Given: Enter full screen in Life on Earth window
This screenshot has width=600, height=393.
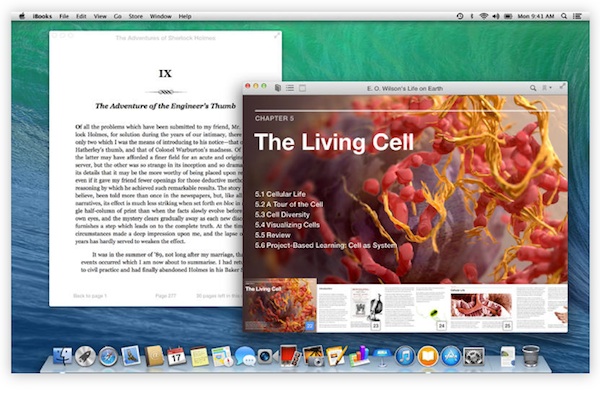Looking at the screenshot, I should pyautogui.click(x=562, y=86).
